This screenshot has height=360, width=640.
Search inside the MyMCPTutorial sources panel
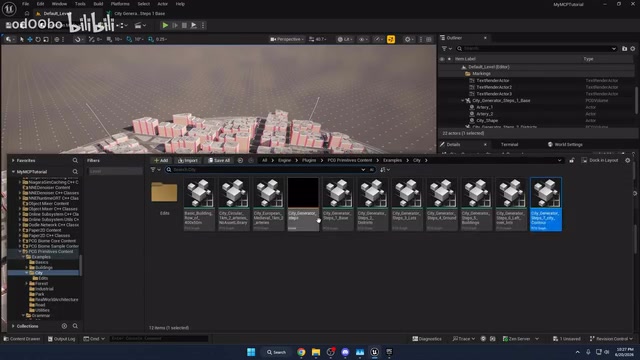75,172
